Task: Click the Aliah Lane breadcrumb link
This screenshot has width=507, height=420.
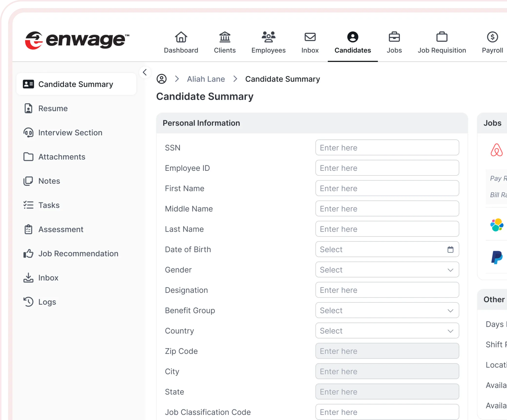Action: point(206,79)
